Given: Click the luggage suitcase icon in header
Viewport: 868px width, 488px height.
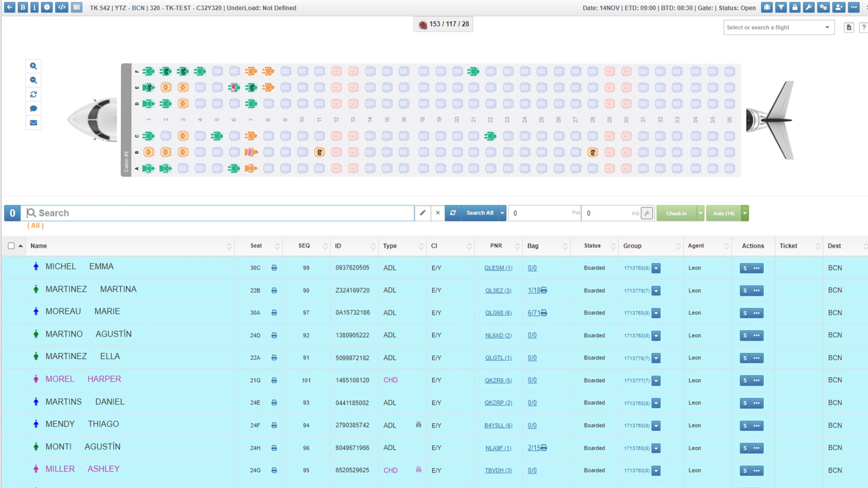Looking at the screenshot, I should coord(767,7).
